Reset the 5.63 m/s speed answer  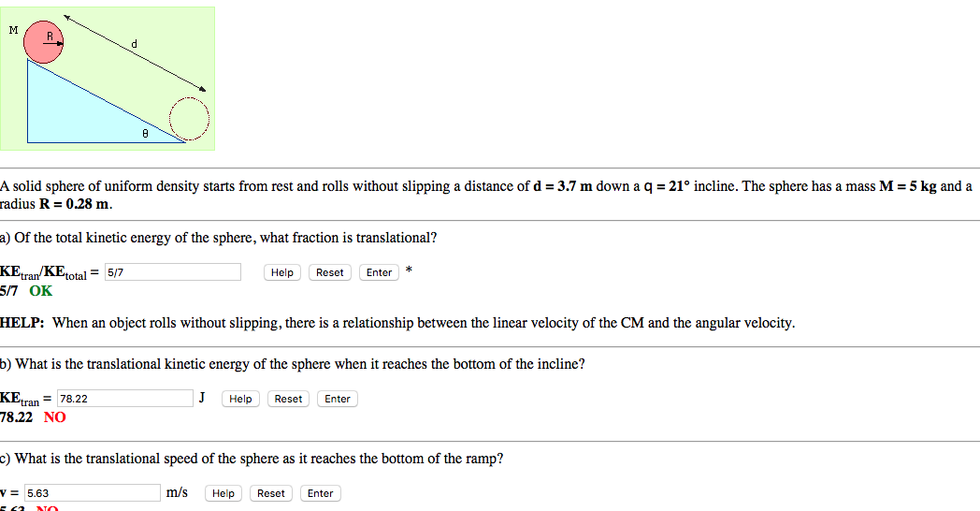point(271,493)
